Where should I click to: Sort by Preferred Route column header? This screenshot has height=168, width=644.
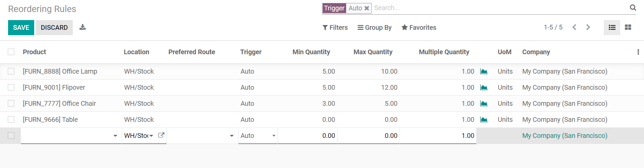click(x=192, y=52)
